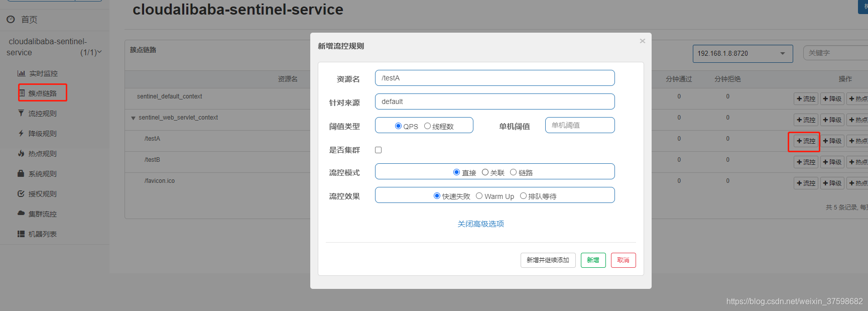The height and width of the screenshot is (311, 868).
Task: Select the 线程数 threshold type radio
Action: tap(427, 126)
